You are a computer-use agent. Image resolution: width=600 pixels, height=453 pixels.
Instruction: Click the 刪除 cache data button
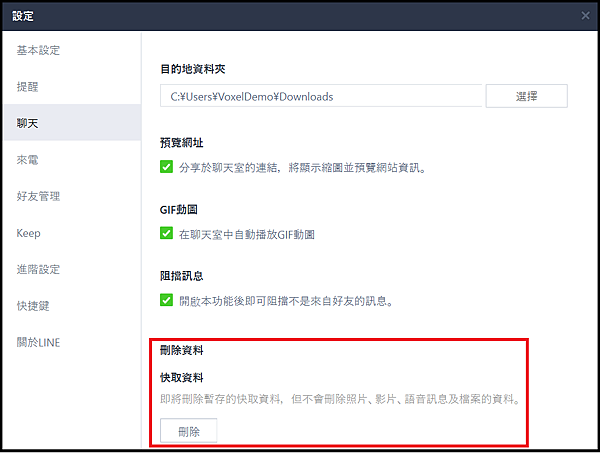189,431
